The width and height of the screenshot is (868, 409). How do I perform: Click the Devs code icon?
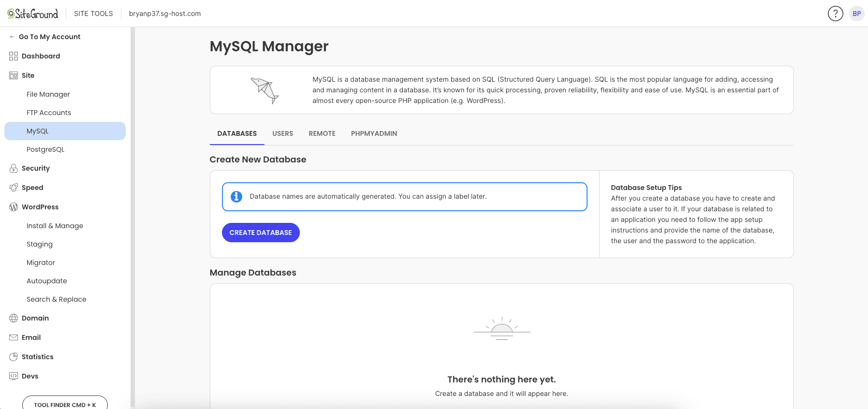[x=14, y=376]
